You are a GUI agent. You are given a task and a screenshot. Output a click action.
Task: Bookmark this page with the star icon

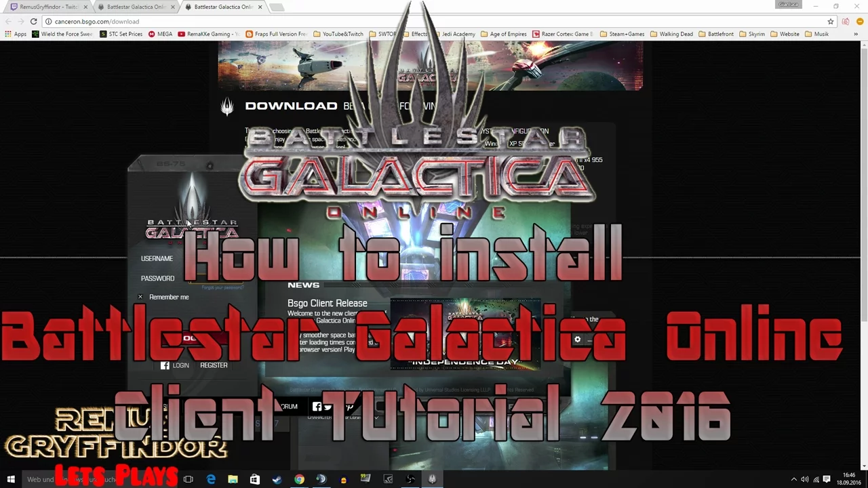coord(830,22)
